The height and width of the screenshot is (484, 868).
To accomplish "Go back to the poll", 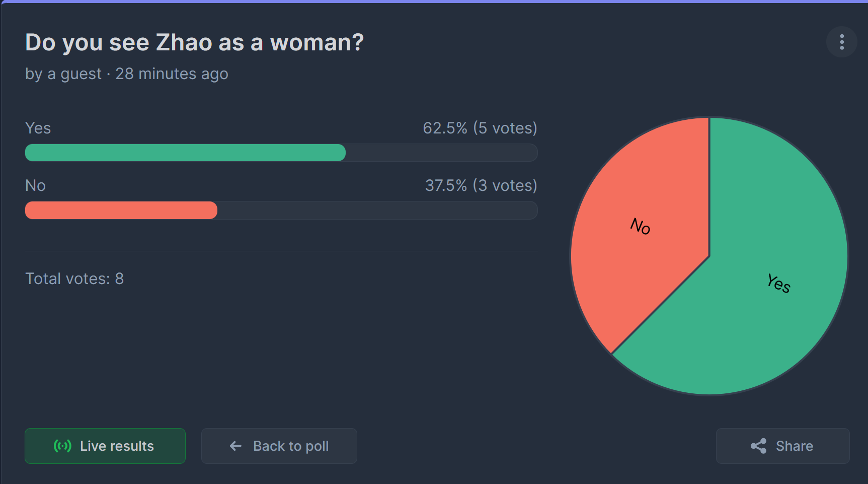I will click(279, 446).
